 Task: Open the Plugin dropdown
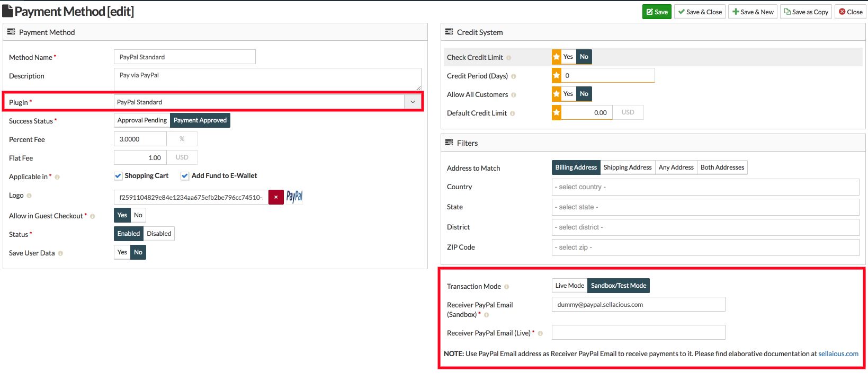pyautogui.click(x=267, y=102)
